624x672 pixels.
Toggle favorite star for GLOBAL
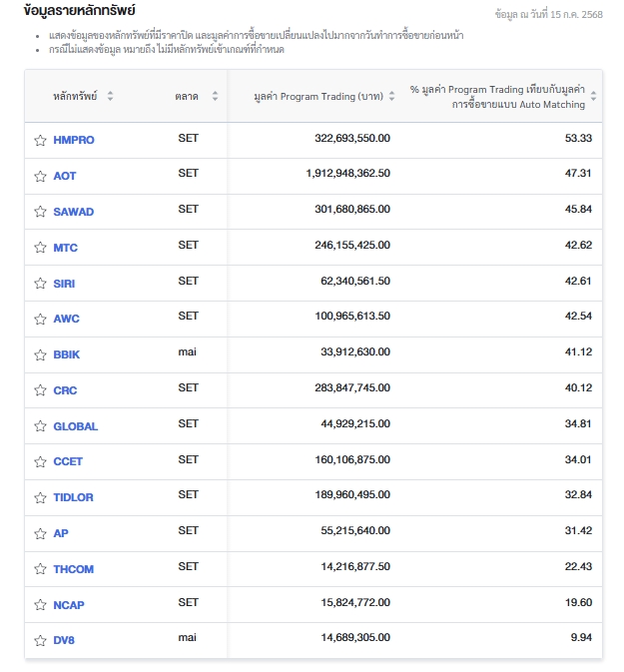(40, 426)
